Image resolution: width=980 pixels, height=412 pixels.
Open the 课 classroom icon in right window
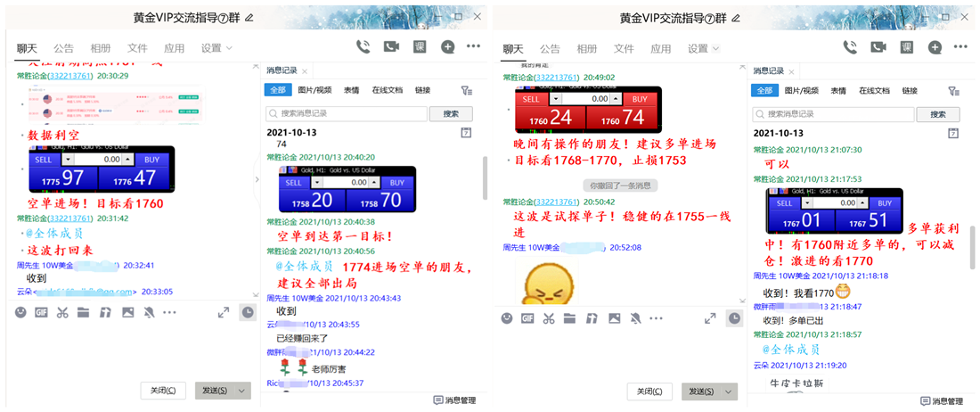pyautogui.click(x=907, y=46)
